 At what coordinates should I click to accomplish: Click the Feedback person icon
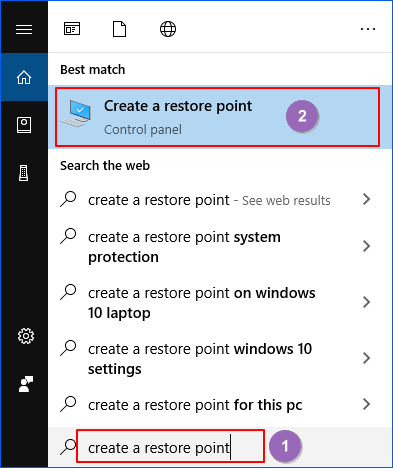(26, 384)
